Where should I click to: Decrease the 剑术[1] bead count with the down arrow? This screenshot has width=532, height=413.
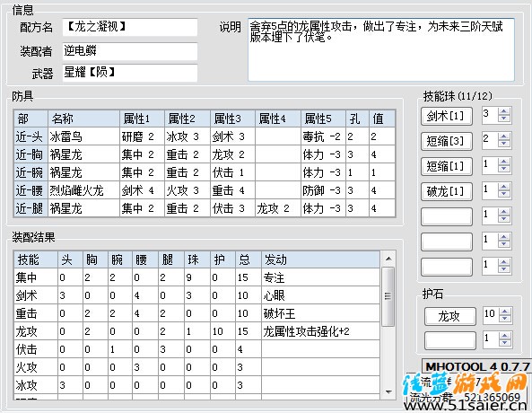(x=504, y=119)
